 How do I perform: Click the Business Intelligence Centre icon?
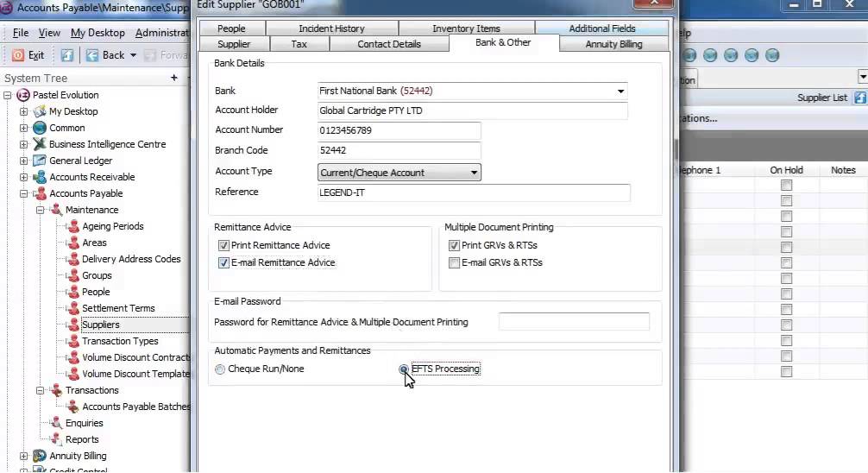(x=40, y=144)
